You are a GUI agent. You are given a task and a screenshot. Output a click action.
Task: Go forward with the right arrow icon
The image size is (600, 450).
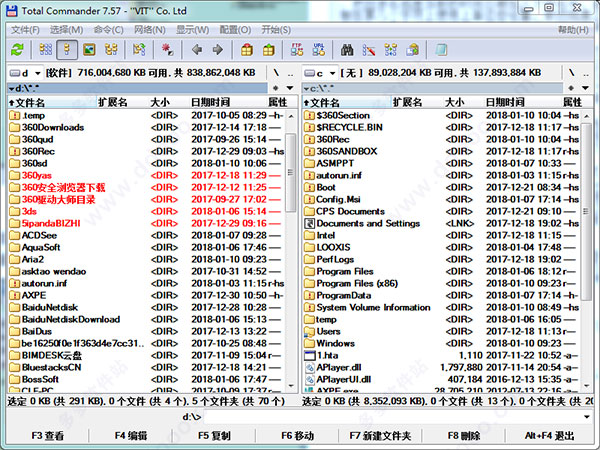click(218, 49)
